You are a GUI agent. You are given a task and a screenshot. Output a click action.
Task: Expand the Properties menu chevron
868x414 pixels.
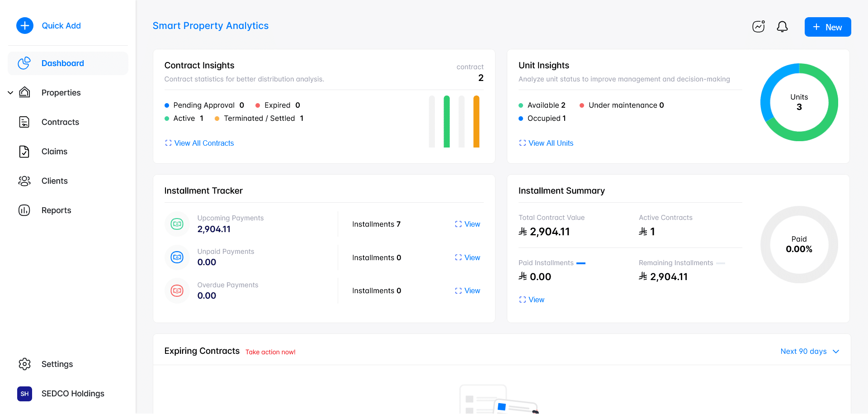click(x=10, y=93)
